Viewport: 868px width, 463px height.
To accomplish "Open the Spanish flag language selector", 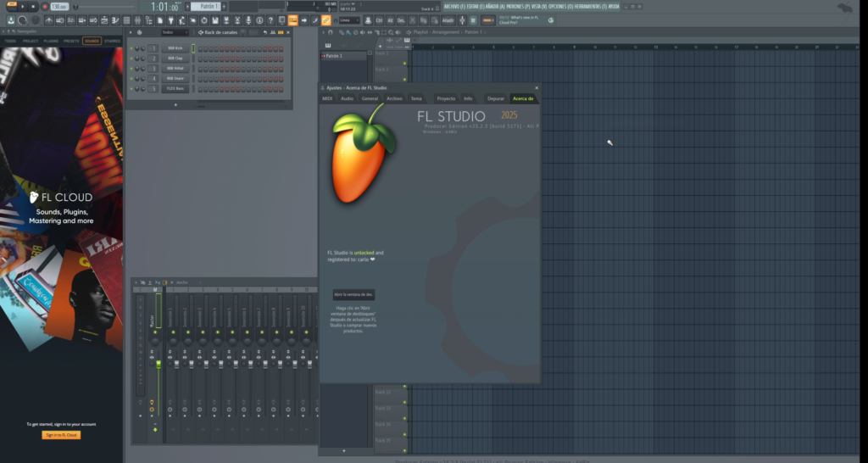I will [487, 20].
